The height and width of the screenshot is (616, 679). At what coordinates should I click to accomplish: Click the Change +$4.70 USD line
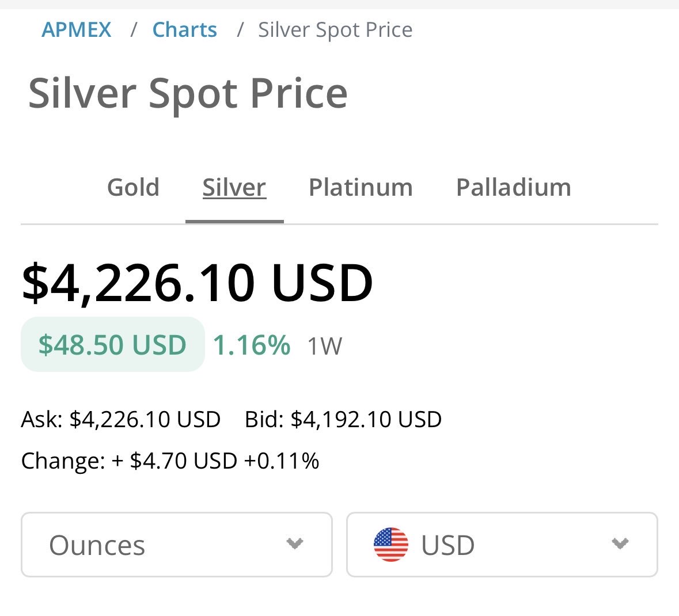[x=170, y=461]
